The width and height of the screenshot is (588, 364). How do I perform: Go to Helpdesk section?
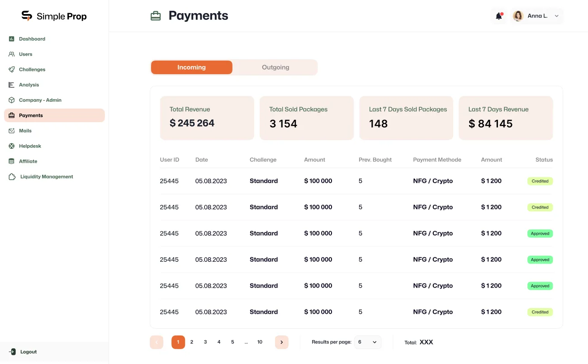coord(30,146)
